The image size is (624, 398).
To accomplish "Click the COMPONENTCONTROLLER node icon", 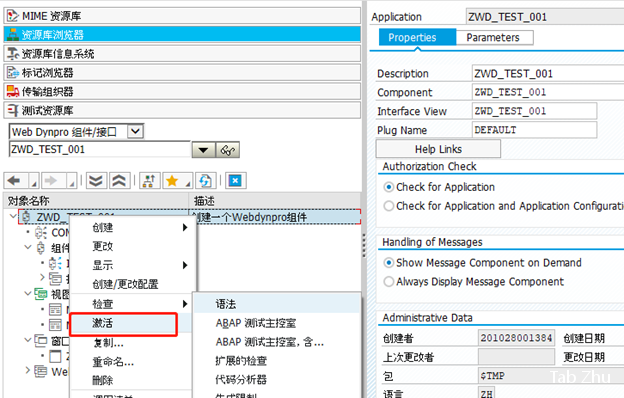I will (41, 232).
